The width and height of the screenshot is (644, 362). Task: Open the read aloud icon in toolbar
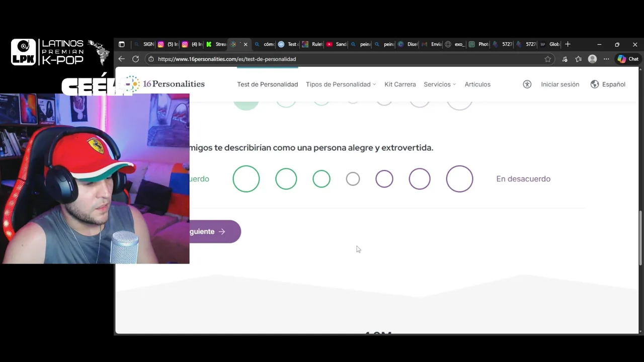[565, 59]
